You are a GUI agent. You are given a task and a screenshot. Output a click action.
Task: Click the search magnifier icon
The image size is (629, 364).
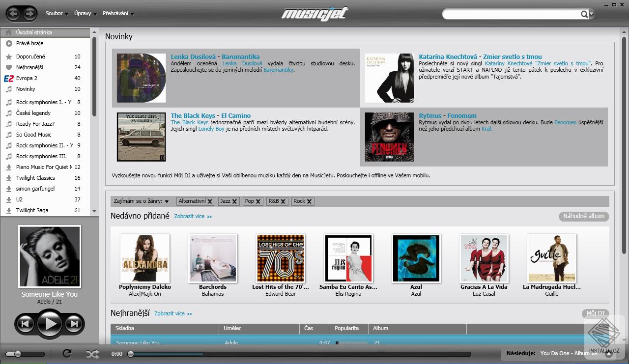pyautogui.click(x=584, y=14)
